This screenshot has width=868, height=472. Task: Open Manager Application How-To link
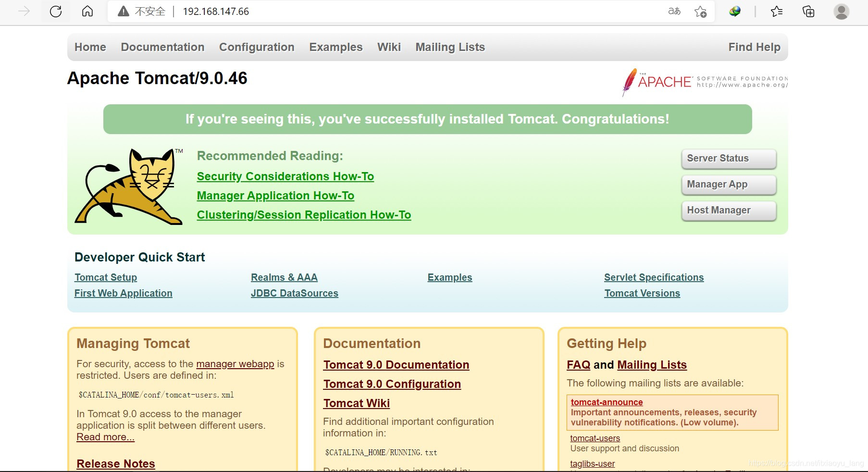coord(275,196)
